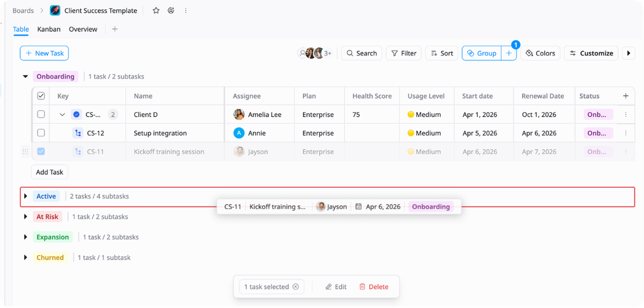Toggle the select-all header checkbox
Image resolution: width=644 pixels, height=308 pixels.
(x=41, y=95)
